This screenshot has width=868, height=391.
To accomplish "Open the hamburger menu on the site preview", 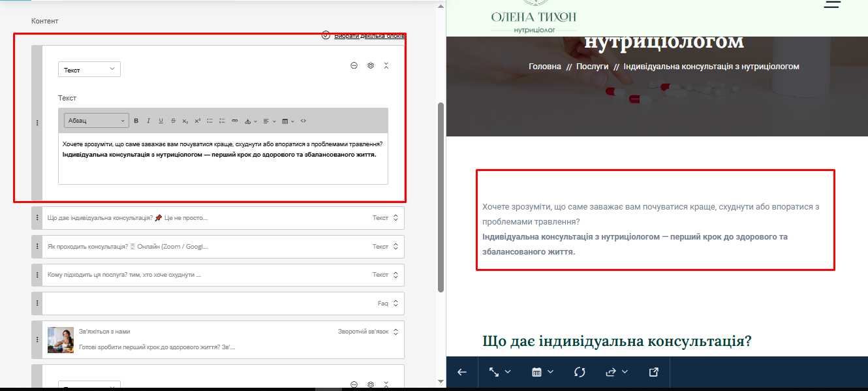I will [832, 4].
